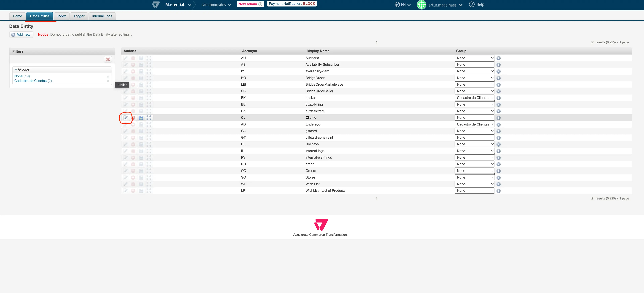644x293 pixels.
Task: Click the plus icon next to Auditoria's group
Action: 498,58
